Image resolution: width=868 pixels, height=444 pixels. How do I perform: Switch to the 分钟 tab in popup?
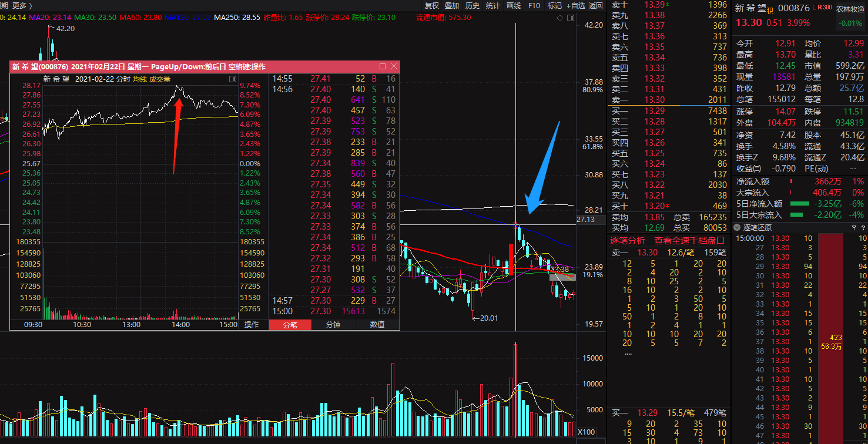pyautogui.click(x=333, y=324)
